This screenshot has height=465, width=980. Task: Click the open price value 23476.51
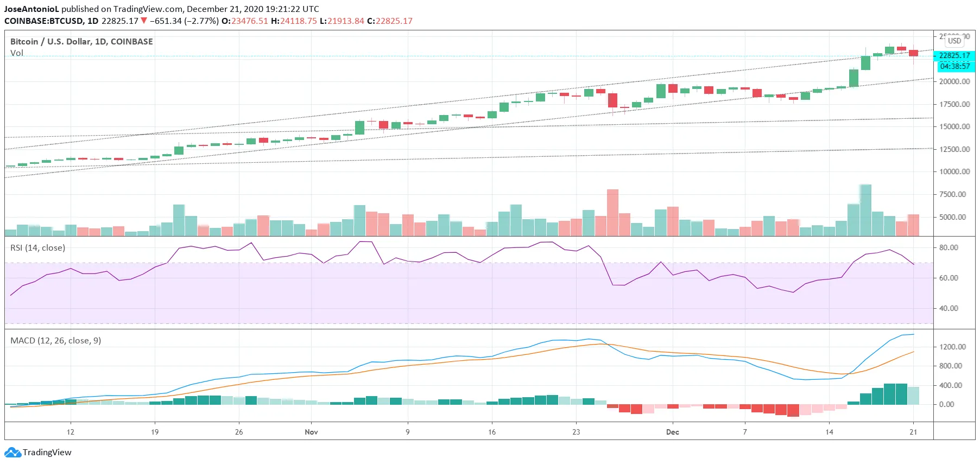250,21
